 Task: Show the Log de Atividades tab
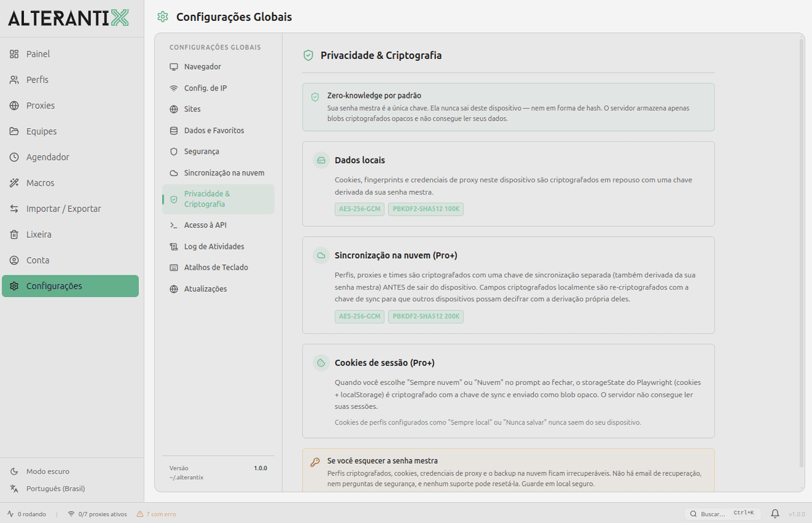tap(218, 246)
